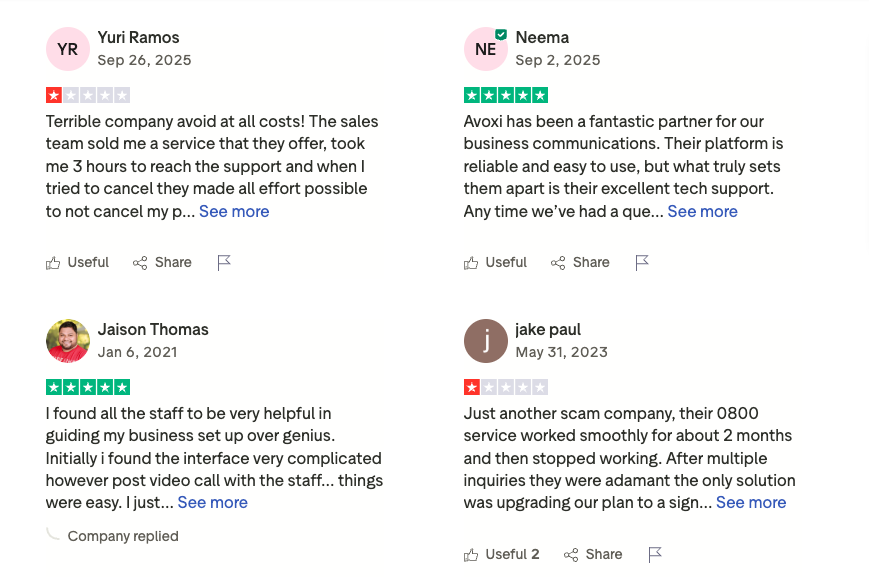This screenshot has width=869, height=577.
Task: Click Jaison Thomas profile photo
Action: [68, 341]
